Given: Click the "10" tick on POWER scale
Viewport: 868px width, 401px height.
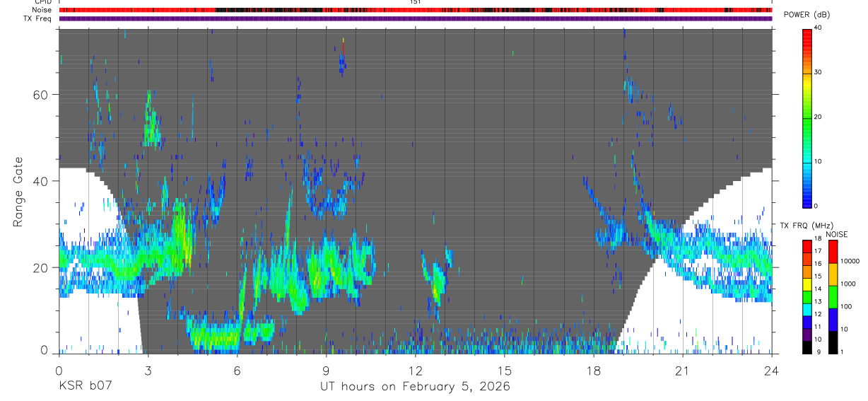Looking at the screenshot, I should tap(818, 161).
